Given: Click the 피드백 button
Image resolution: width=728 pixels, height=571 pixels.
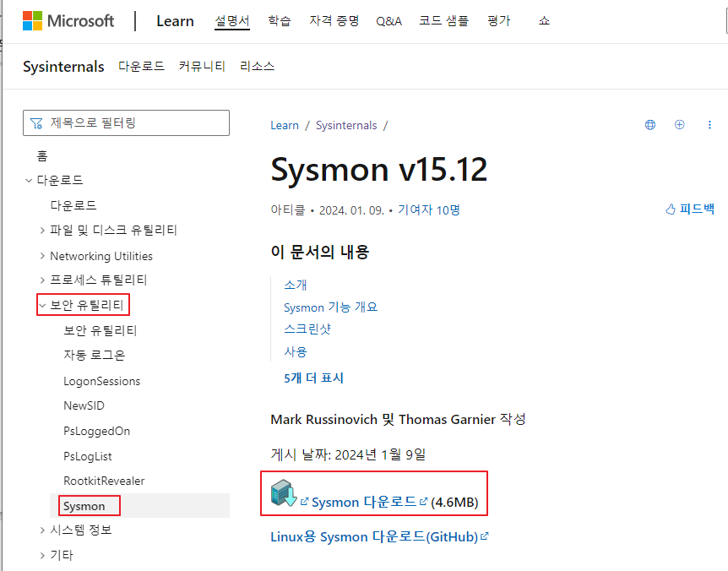Looking at the screenshot, I should coord(690,209).
